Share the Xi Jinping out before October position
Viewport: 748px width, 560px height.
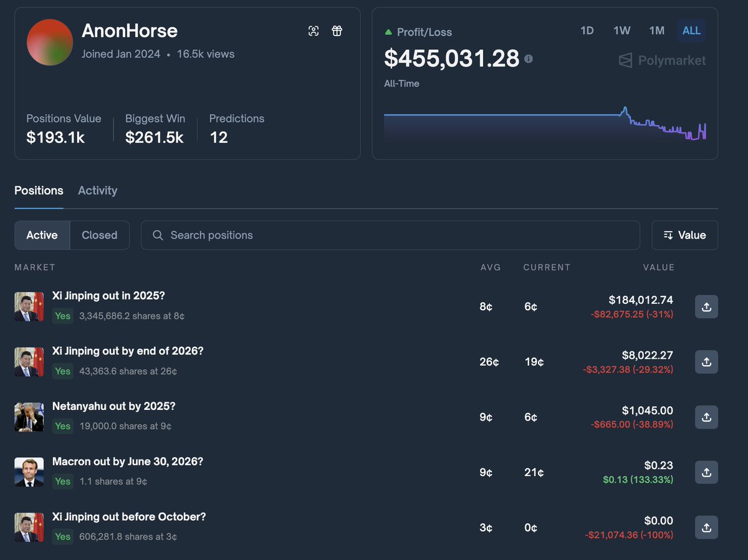(x=706, y=528)
